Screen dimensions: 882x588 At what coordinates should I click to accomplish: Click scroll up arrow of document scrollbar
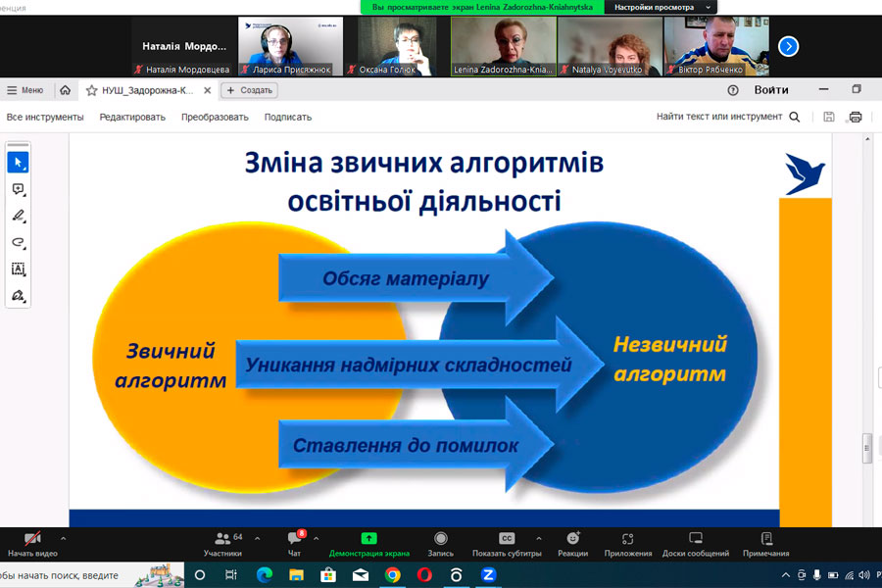[867, 138]
